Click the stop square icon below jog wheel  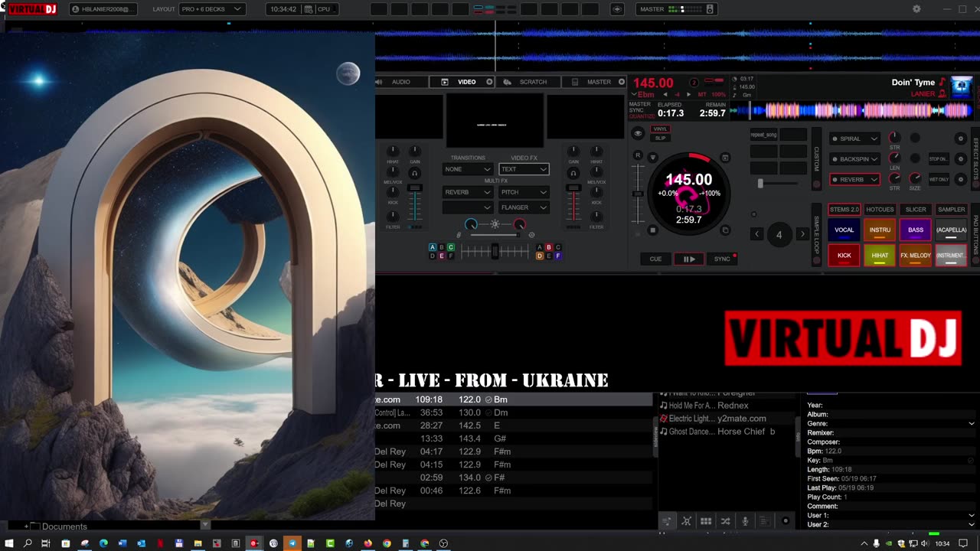(653, 230)
